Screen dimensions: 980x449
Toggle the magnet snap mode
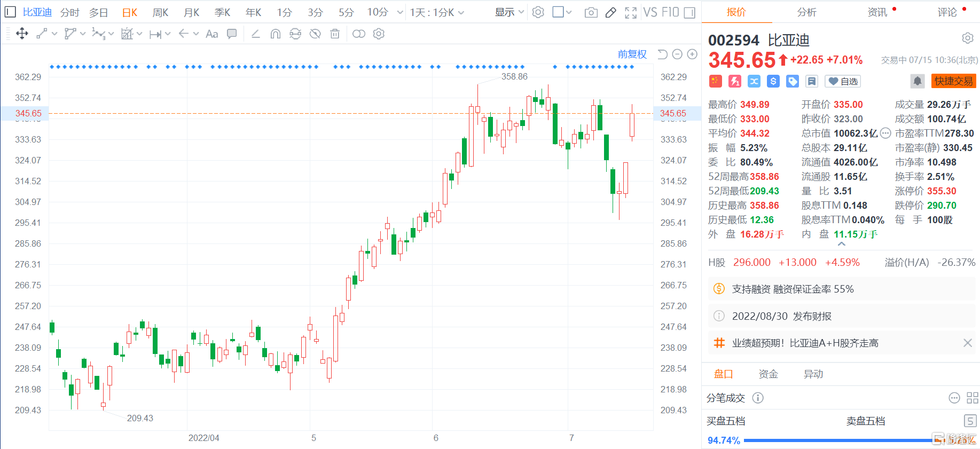pyautogui.click(x=276, y=34)
